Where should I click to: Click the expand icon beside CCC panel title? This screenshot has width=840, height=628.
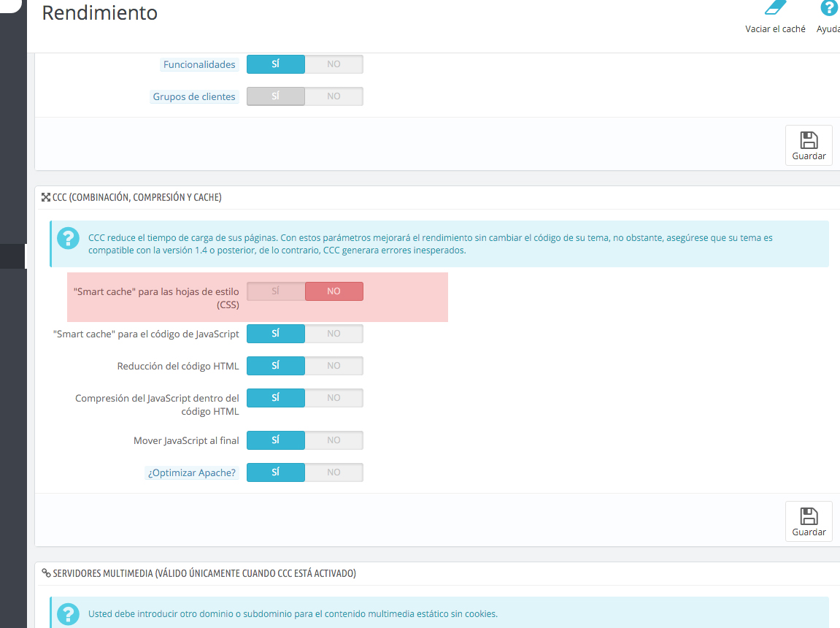click(x=45, y=198)
